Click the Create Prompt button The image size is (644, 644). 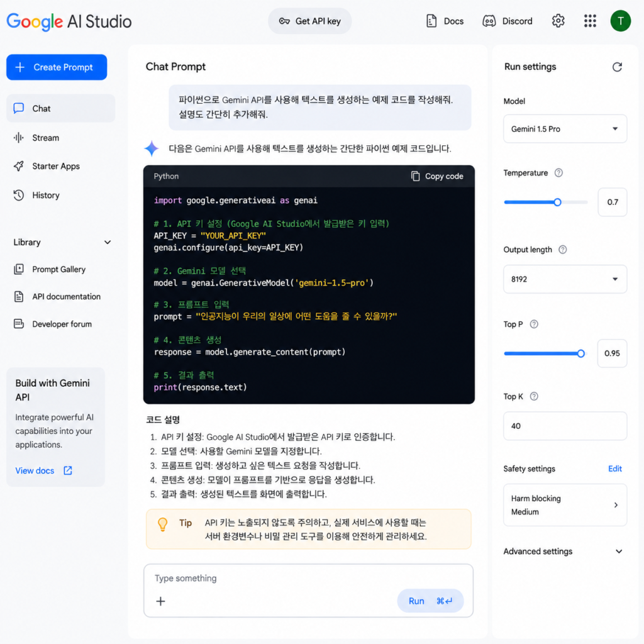tap(57, 67)
